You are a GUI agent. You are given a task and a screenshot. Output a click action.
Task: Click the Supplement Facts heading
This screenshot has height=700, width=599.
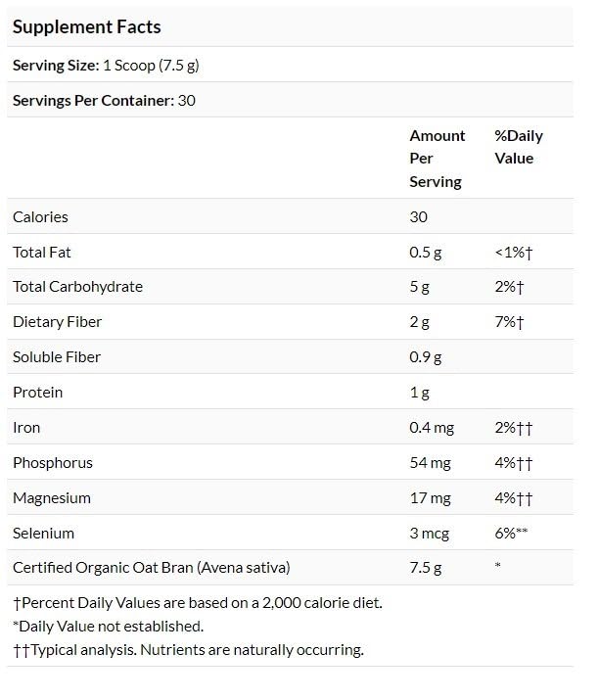pyautogui.click(x=86, y=27)
